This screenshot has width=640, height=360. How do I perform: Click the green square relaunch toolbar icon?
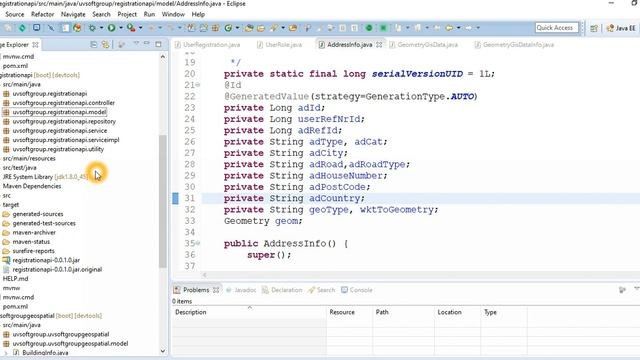(x=383, y=28)
